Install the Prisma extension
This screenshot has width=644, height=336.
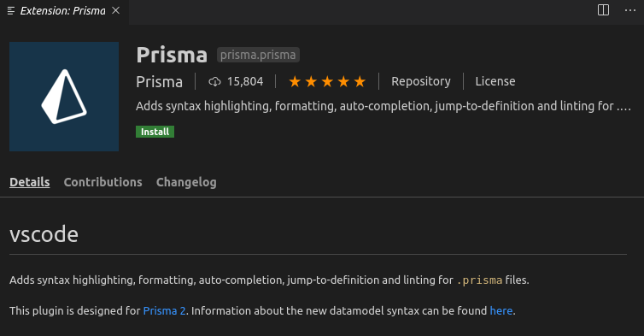pos(155,132)
